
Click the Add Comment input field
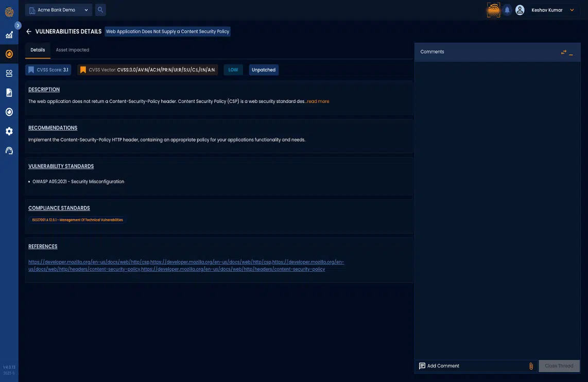pos(476,366)
